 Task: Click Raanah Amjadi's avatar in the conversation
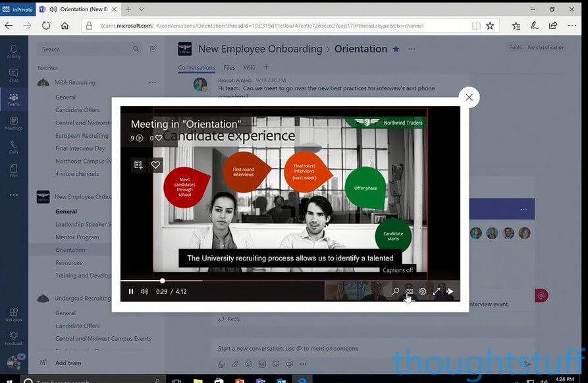200,84
